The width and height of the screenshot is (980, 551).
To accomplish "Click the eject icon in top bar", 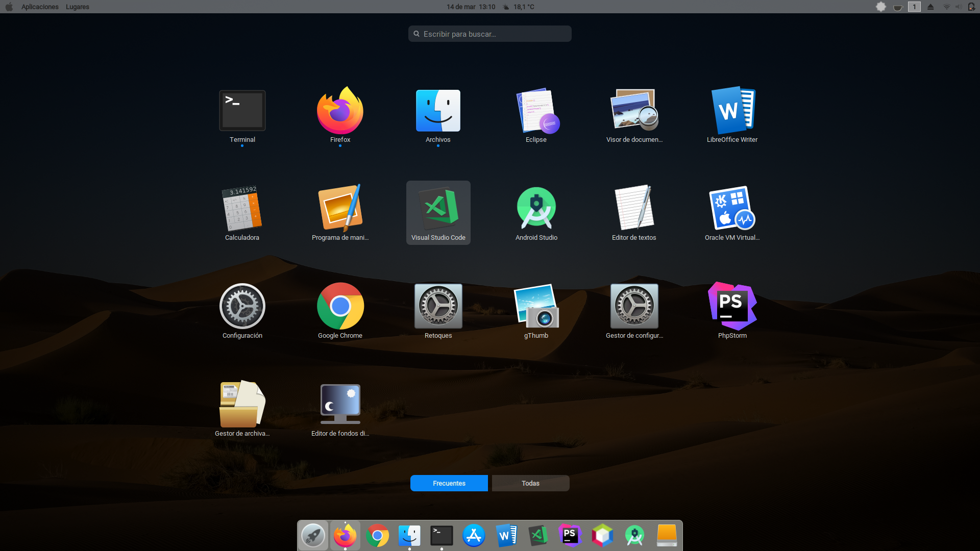I will (930, 7).
